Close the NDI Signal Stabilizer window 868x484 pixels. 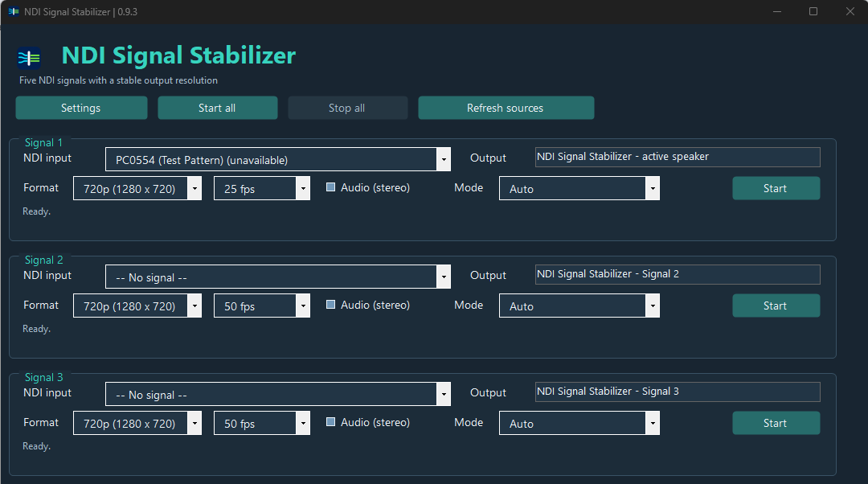pos(850,11)
